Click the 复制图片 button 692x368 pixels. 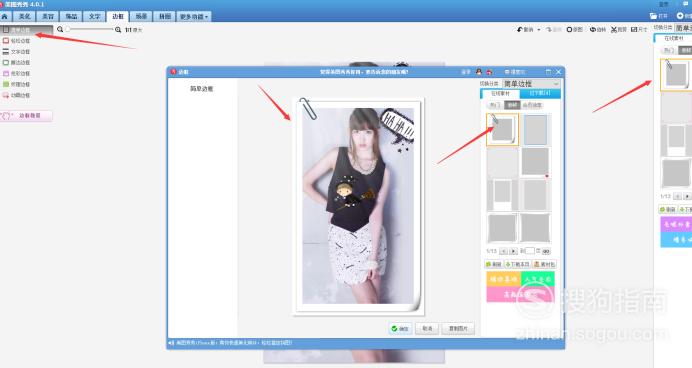click(458, 329)
